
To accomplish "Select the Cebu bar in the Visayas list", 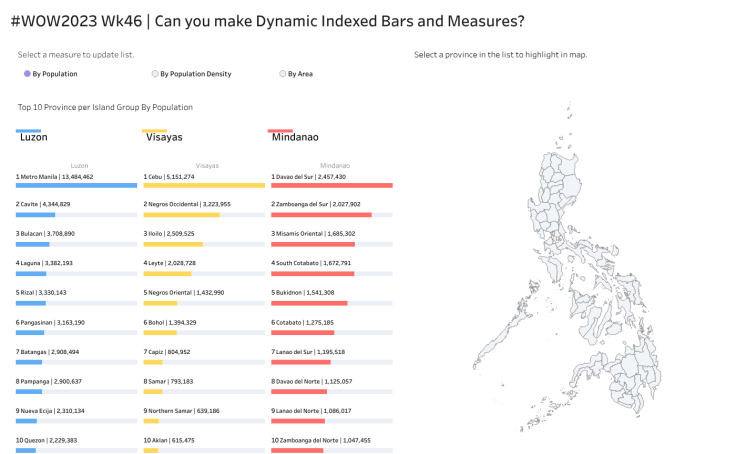I will pos(204,185).
